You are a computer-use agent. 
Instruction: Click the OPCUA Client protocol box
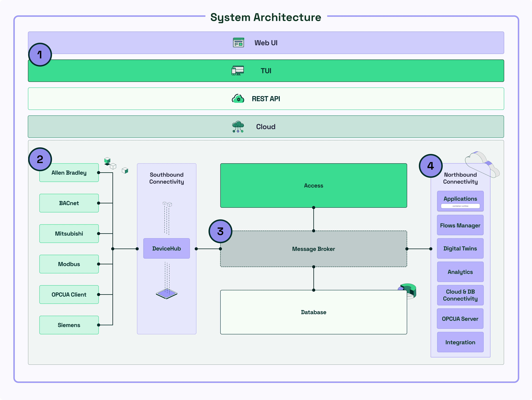[x=69, y=295]
